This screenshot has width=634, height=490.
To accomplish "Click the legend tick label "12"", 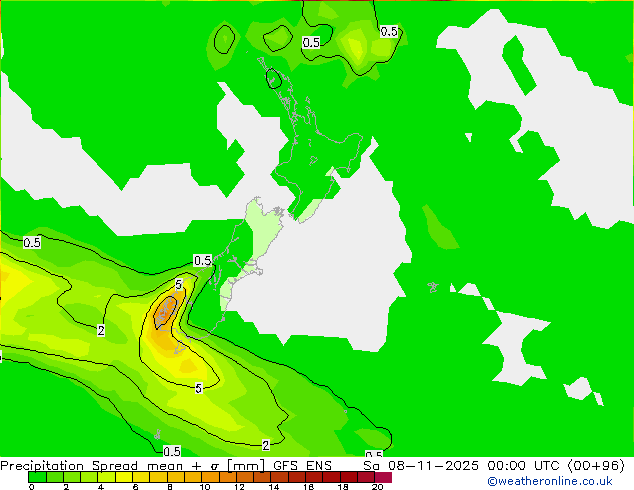I will pos(239,487).
